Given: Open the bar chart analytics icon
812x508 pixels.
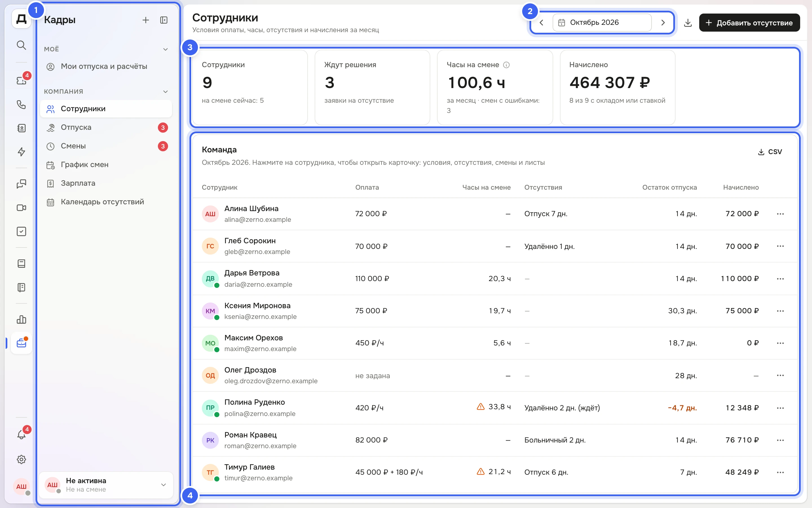Looking at the screenshot, I should (21, 319).
